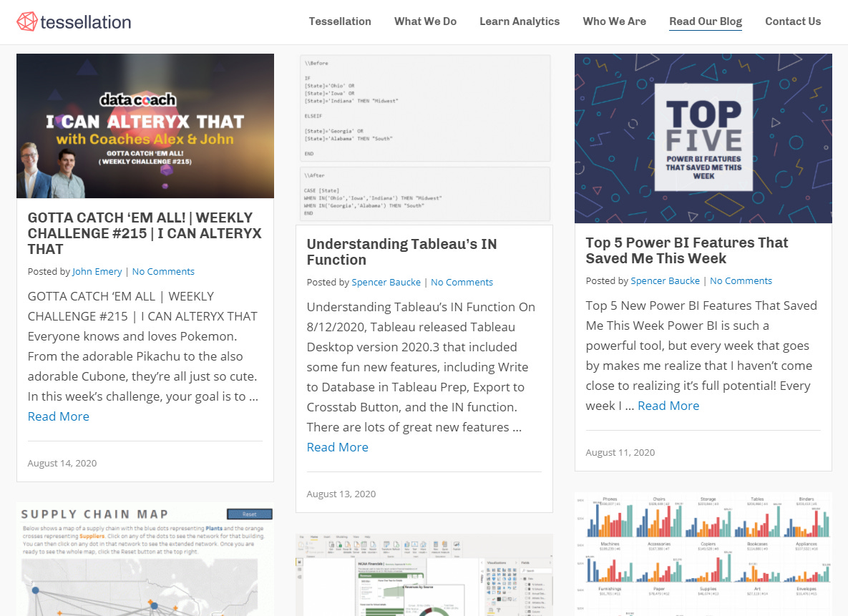View Spencer Baucke on Power BI post

point(666,280)
